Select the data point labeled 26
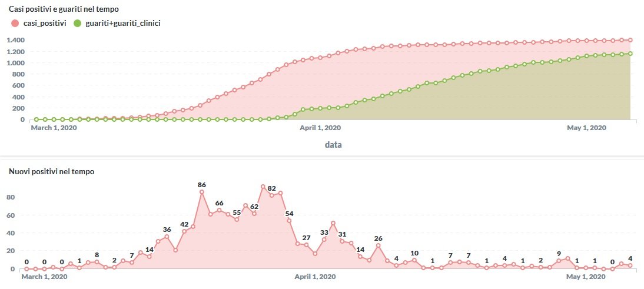 coord(378,245)
